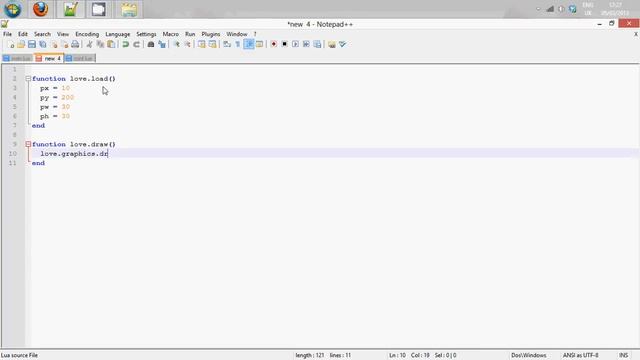640x360 pixels.
Task: Click the 'Ln : 10' status bar entry
Action: pyautogui.click(x=397, y=356)
